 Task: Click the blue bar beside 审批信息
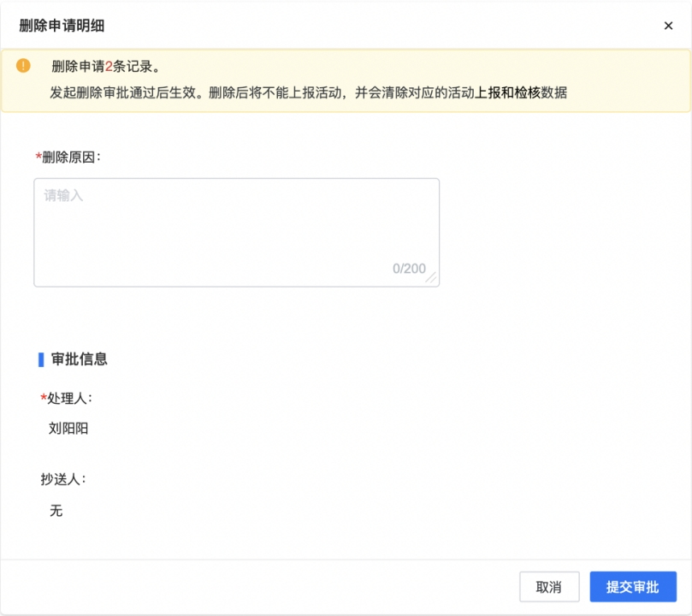click(x=41, y=359)
